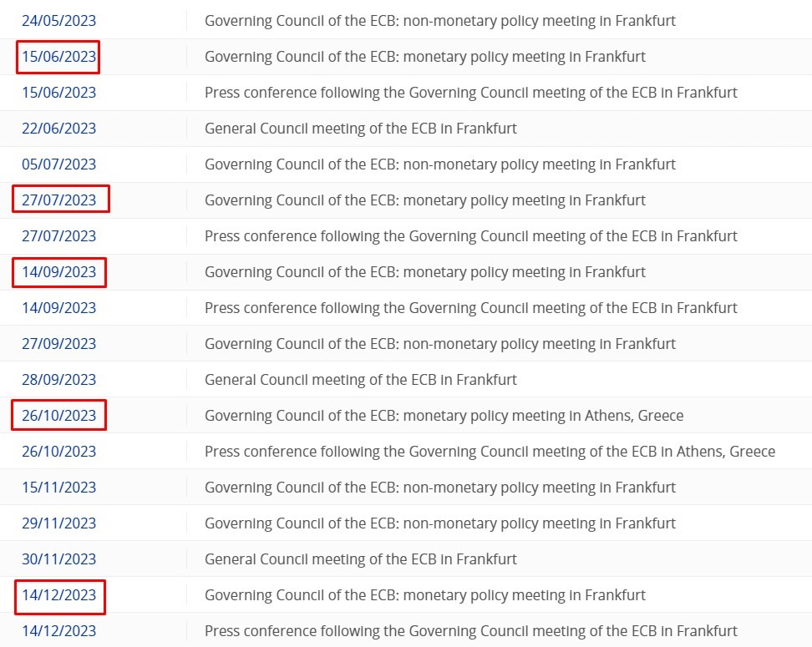
Task: Click the 27/09/2023 non-monetary policy meeting description
Action: (440, 344)
